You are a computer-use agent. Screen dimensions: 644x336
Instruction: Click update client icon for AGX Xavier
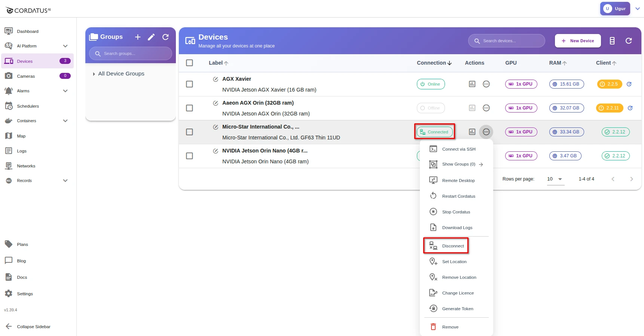(629, 84)
